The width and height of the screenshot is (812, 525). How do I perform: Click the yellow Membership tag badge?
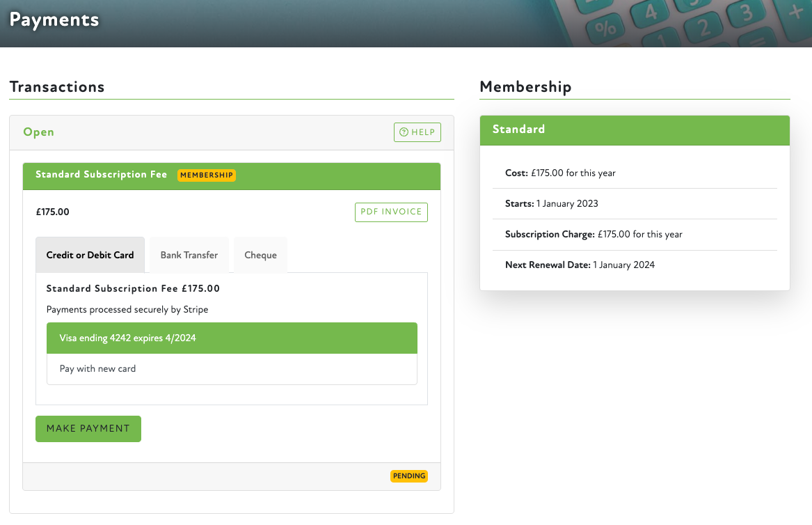pyautogui.click(x=207, y=175)
